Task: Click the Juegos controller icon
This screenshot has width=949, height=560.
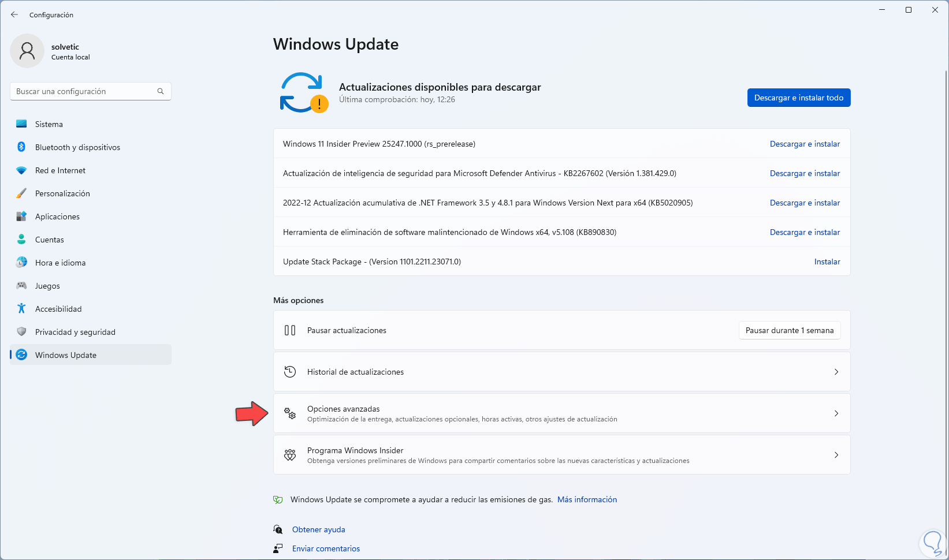Action: pos(21,286)
